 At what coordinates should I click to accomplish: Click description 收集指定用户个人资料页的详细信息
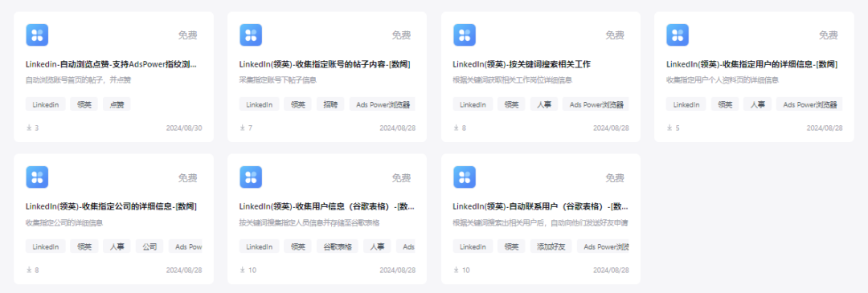[723, 80]
